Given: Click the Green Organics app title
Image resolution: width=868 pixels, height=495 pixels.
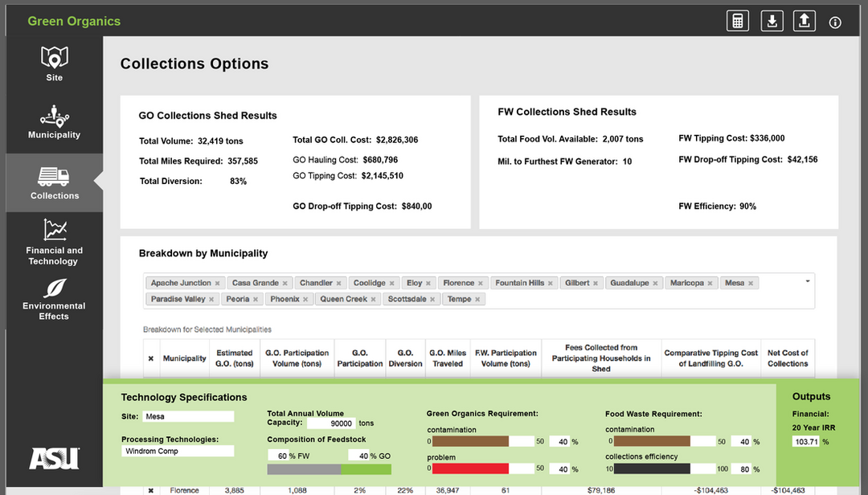Looking at the screenshot, I should click(74, 22).
